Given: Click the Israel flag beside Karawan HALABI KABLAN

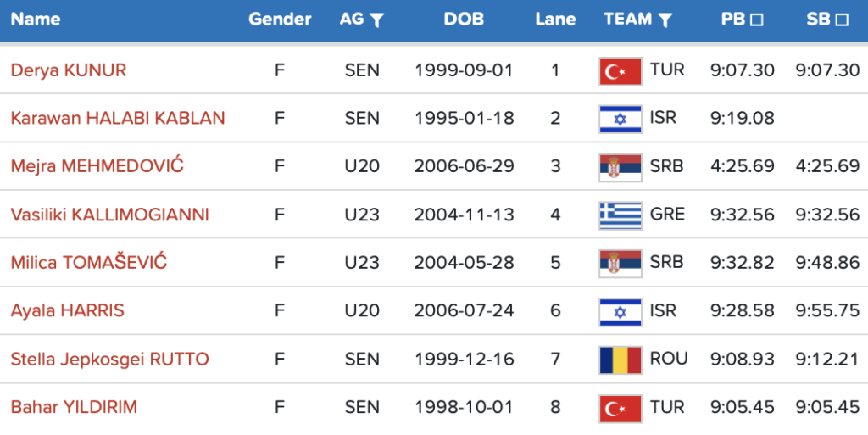Looking at the screenshot, I should click(x=620, y=119).
